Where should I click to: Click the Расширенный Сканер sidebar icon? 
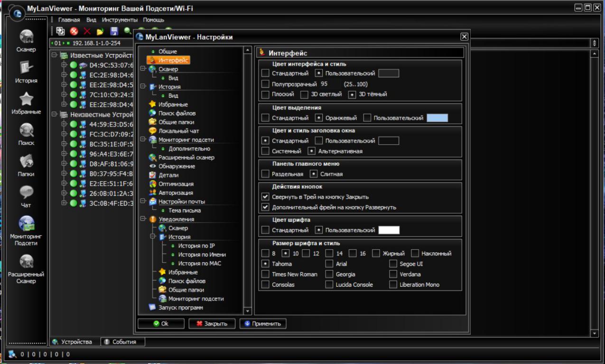click(26, 262)
